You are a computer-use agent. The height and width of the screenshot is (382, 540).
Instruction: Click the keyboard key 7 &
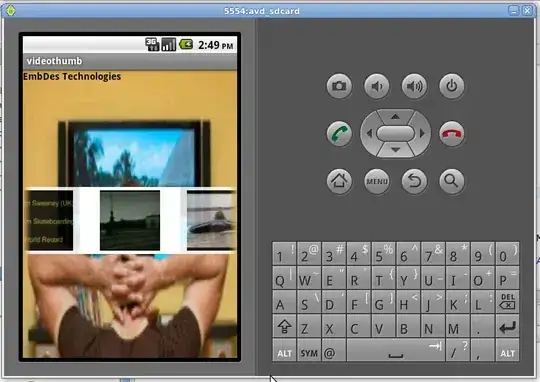click(x=433, y=254)
